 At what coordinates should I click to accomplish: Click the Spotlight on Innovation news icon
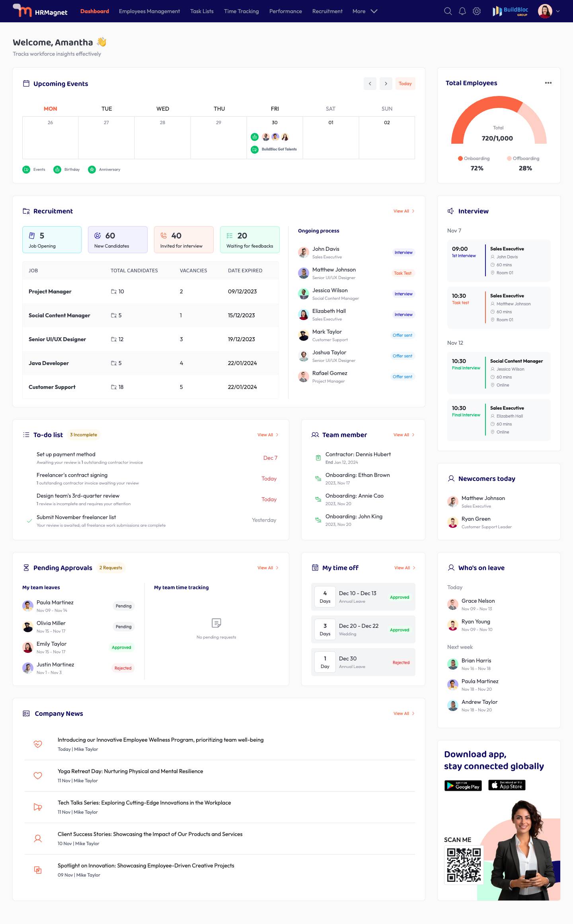[38, 870]
